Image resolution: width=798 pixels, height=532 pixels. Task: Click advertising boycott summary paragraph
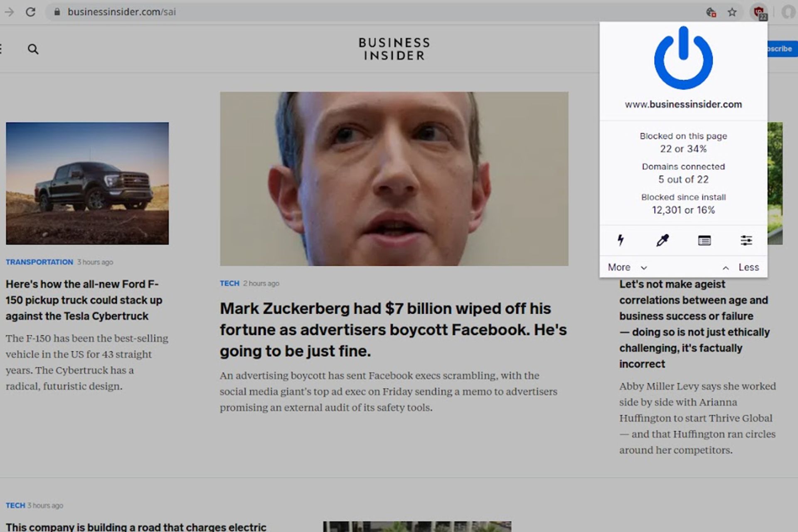tap(389, 392)
